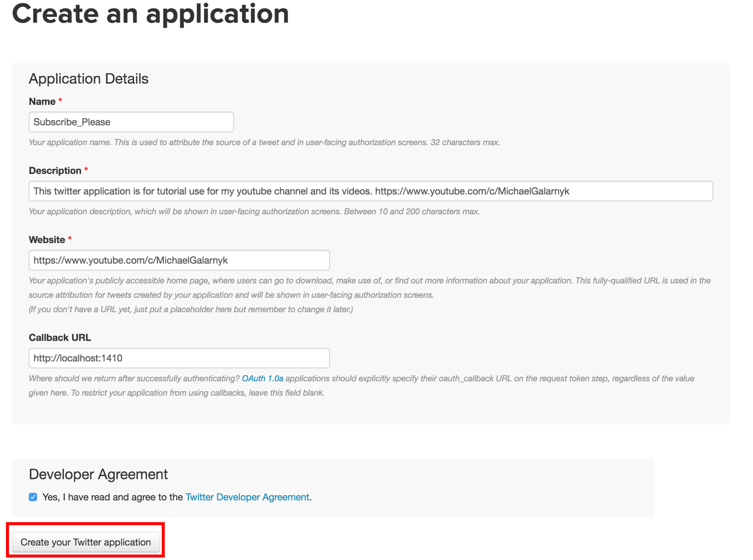Open the OAuth 1.0a link
Viewport: 753px width, 560px height.
click(262, 378)
